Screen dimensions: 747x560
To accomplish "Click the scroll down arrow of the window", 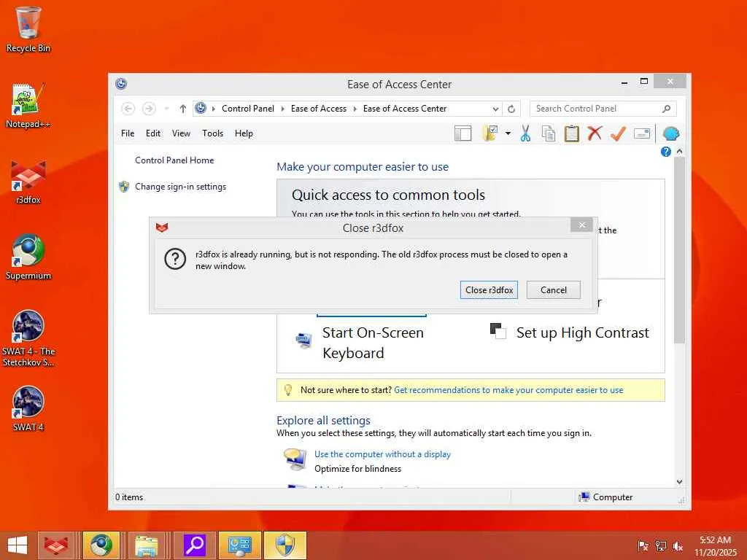I will click(x=679, y=481).
